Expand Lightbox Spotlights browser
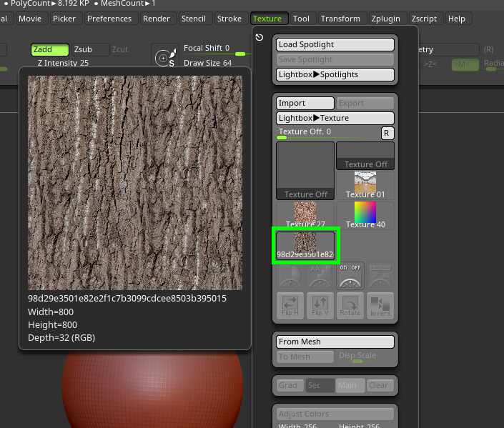The image size is (504, 428). click(335, 74)
